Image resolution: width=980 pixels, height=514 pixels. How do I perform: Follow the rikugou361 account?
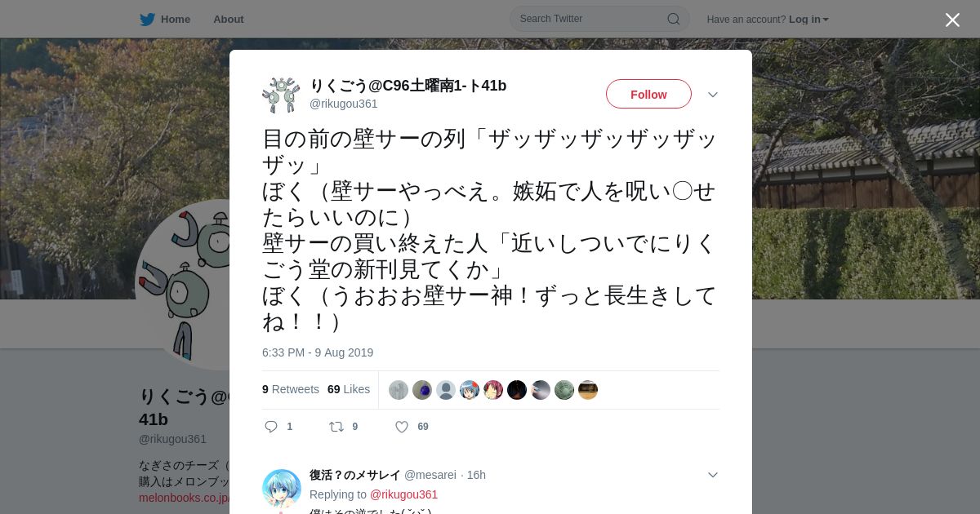click(648, 94)
